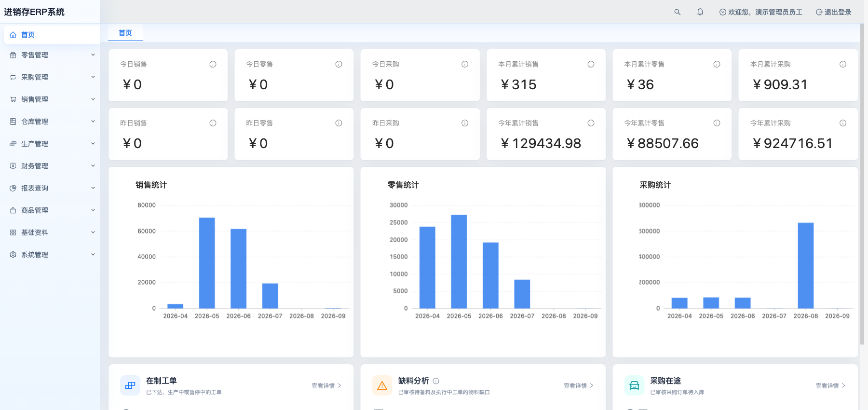Click info icon on 今年累计销售 card
The image size is (868, 410).
[591, 123]
